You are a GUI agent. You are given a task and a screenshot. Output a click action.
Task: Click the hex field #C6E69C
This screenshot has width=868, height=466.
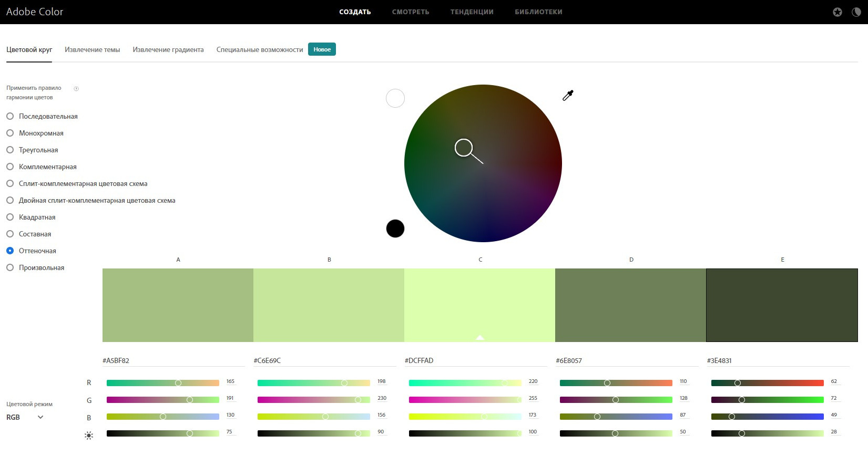click(x=324, y=360)
